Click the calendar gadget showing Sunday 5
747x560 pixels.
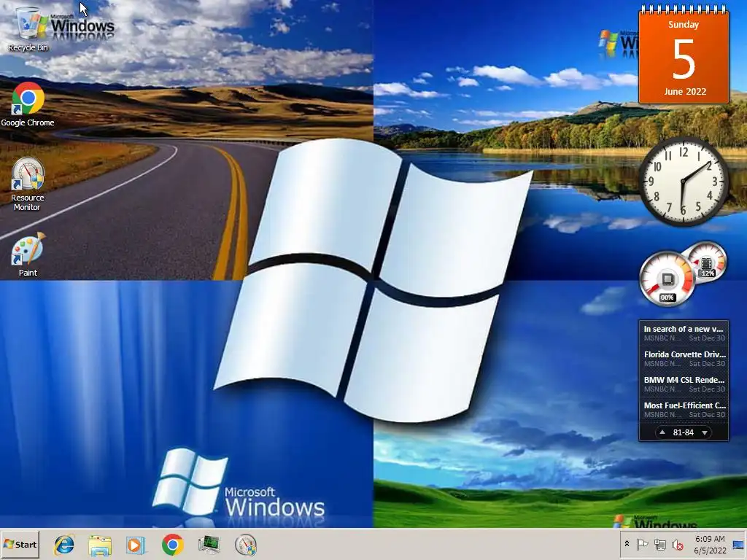point(684,54)
